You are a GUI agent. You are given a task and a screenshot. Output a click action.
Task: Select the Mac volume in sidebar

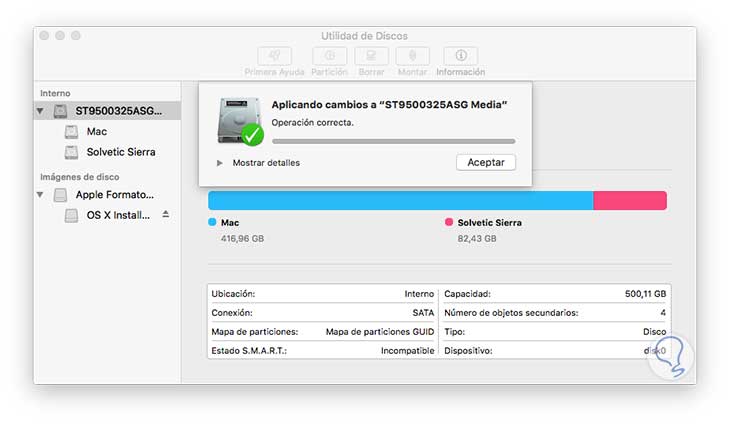[107, 132]
